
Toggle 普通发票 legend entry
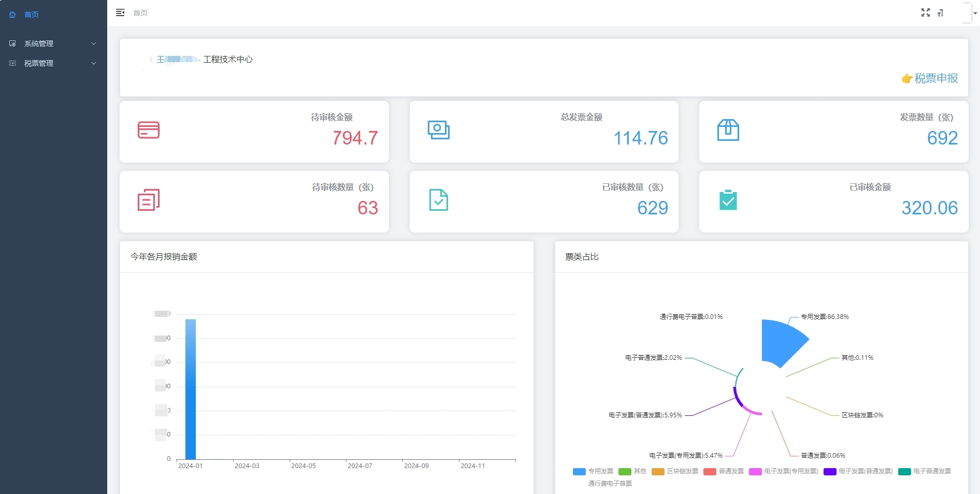click(x=724, y=471)
